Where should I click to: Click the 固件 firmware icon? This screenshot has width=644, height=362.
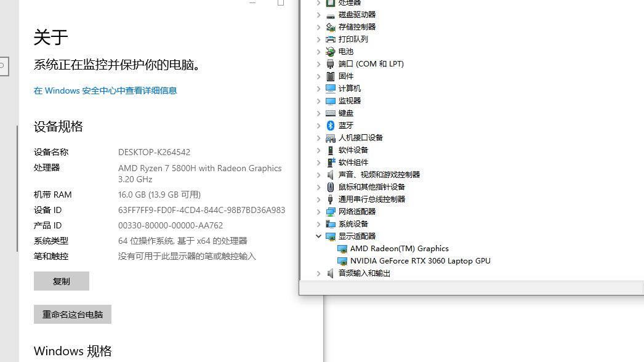click(330, 76)
